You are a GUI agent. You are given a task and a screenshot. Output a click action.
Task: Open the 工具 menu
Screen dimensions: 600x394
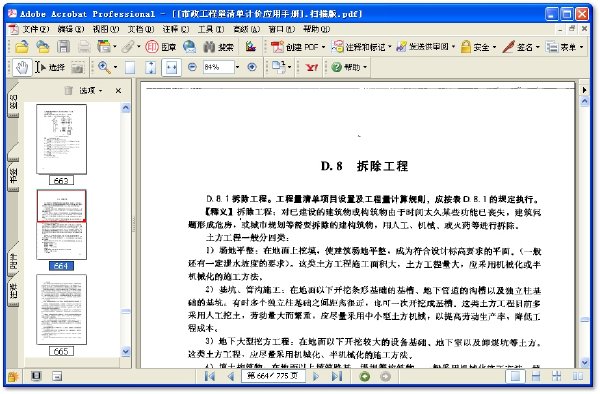tap(211, 29)
